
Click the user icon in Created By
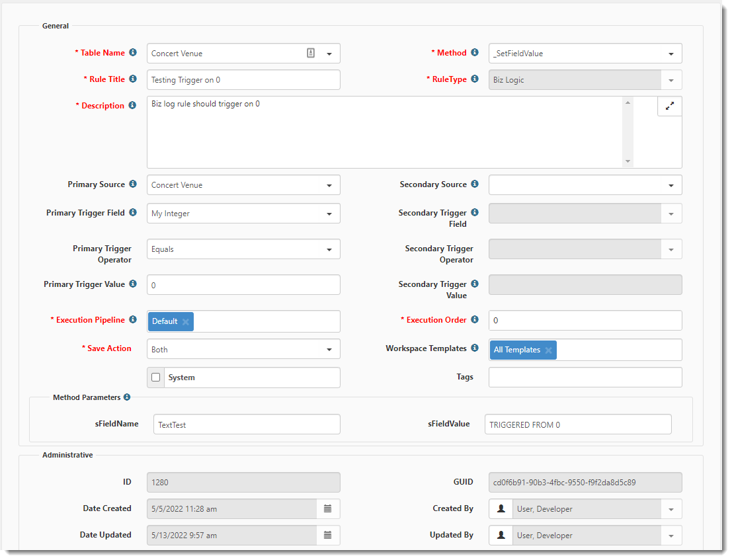tap(501, 509)
